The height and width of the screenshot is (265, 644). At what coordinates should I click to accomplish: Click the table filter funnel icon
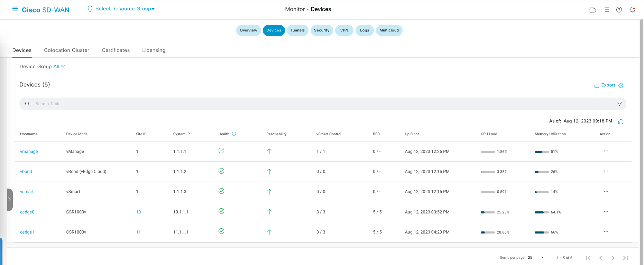(x=619, y=104)
